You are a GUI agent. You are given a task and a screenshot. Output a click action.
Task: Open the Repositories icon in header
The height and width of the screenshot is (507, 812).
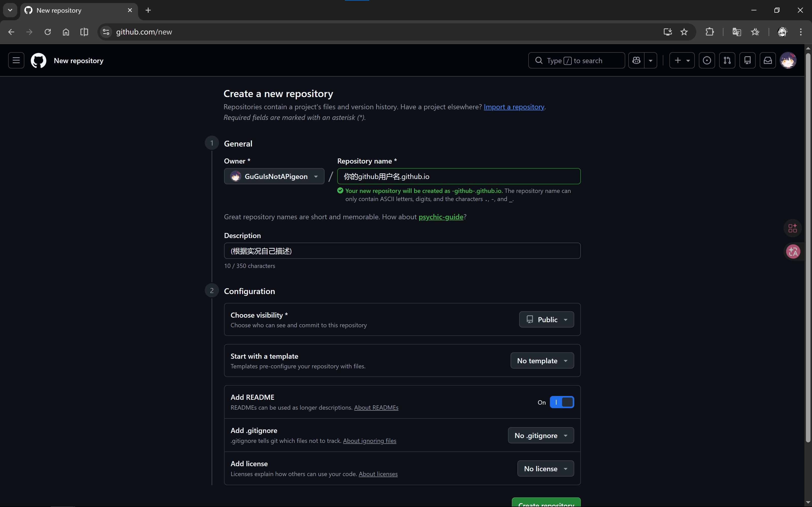pyautogui.click(x=748, y=60)
